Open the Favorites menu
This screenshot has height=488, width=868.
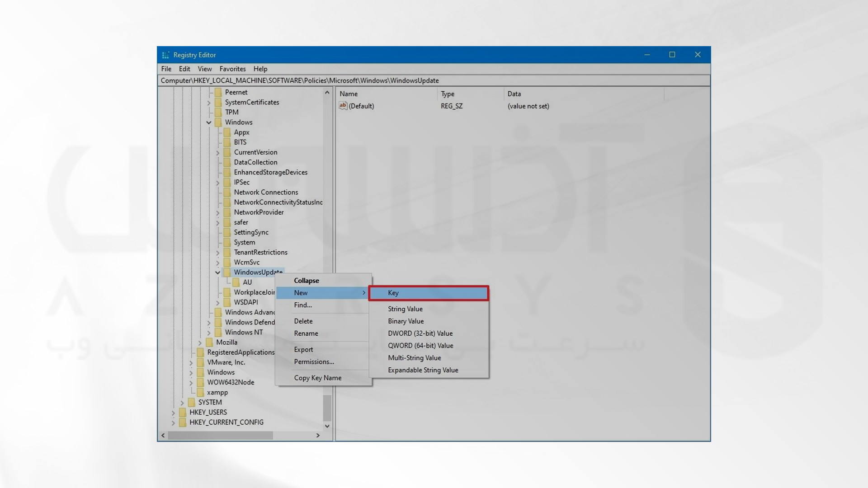click(233, 69)
